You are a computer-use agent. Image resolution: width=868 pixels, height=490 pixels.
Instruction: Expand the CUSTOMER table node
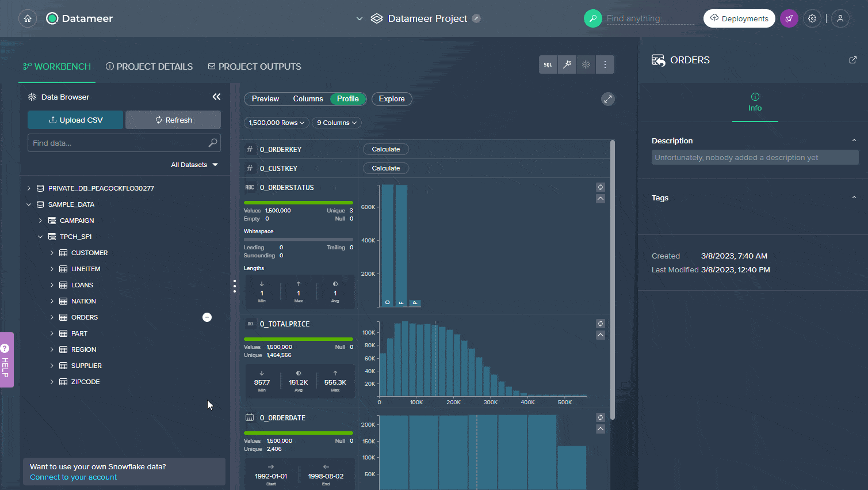pyautogui.click(x=52, y=253)
